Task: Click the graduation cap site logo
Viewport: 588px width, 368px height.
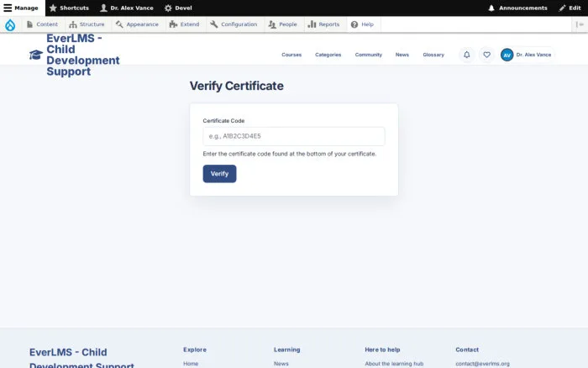Action: (x=36, y=55)
